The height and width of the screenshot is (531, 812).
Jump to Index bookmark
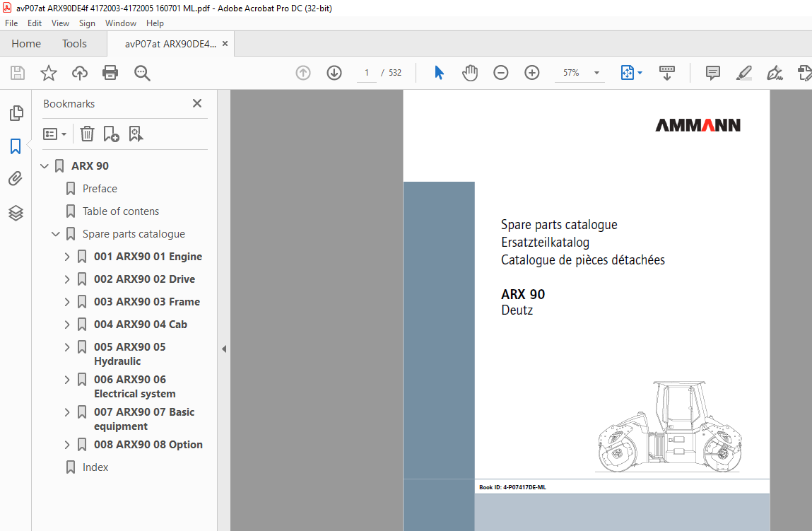95,467
